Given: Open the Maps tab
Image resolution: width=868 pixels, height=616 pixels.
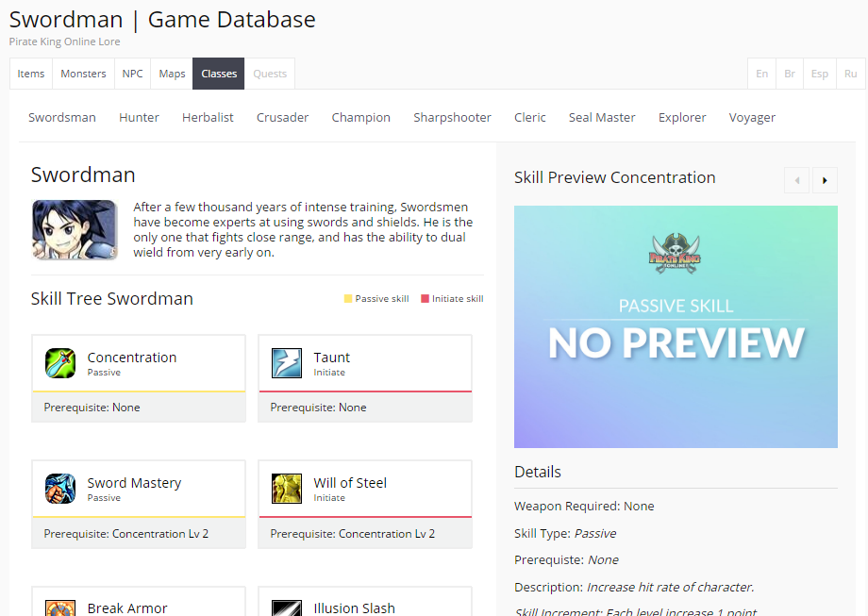Looking at the screenshot, I should coord(172,74).
